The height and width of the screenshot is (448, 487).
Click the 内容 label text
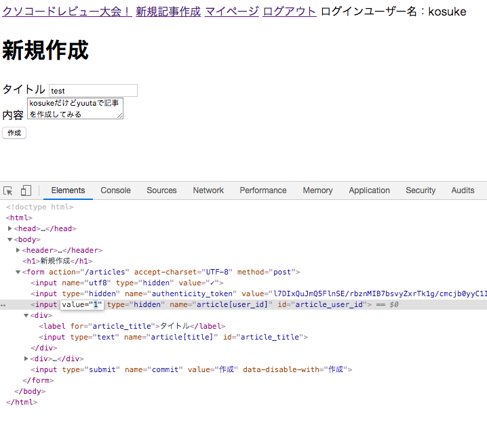tap(13, 115)
